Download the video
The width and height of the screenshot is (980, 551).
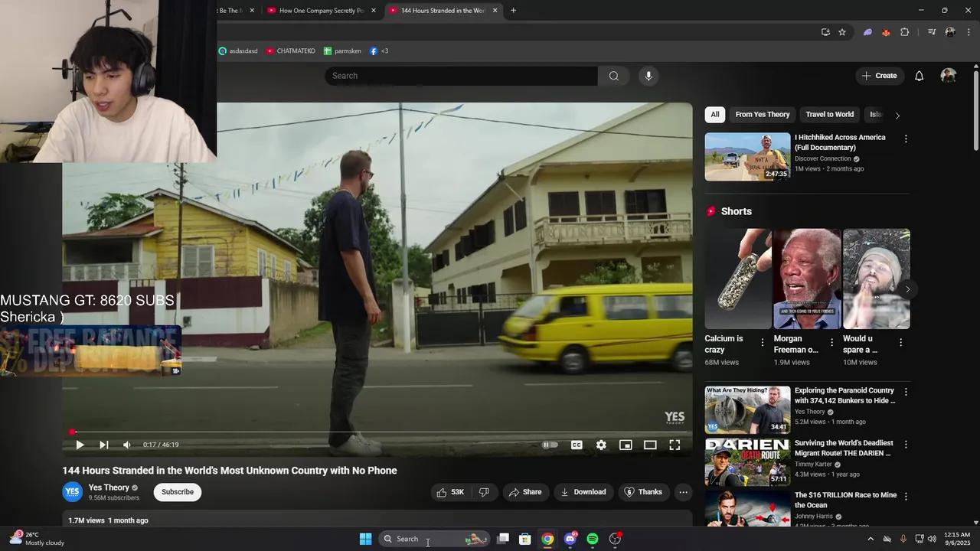583,492
